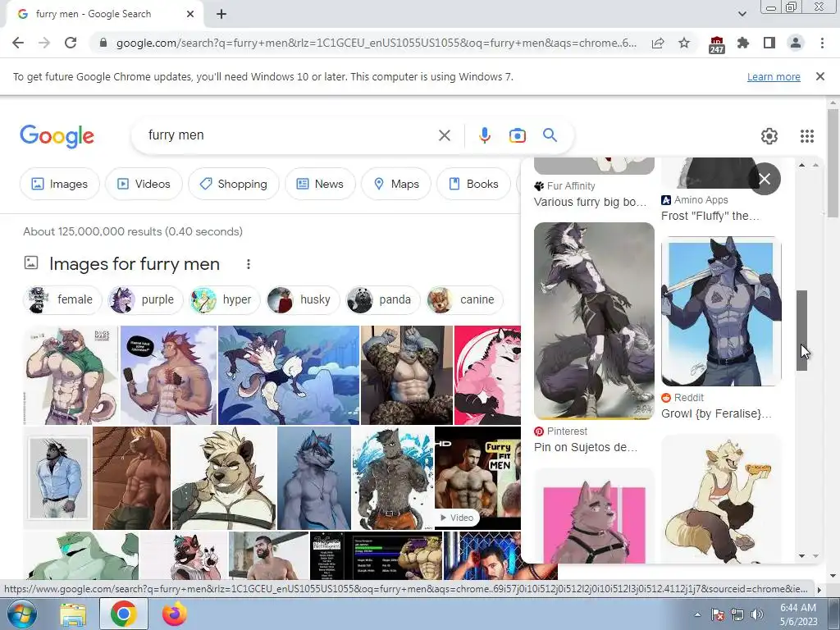Switch to the Videos filter
The width and height of the screenshot is (840, 630).
(x=144, y=184)
